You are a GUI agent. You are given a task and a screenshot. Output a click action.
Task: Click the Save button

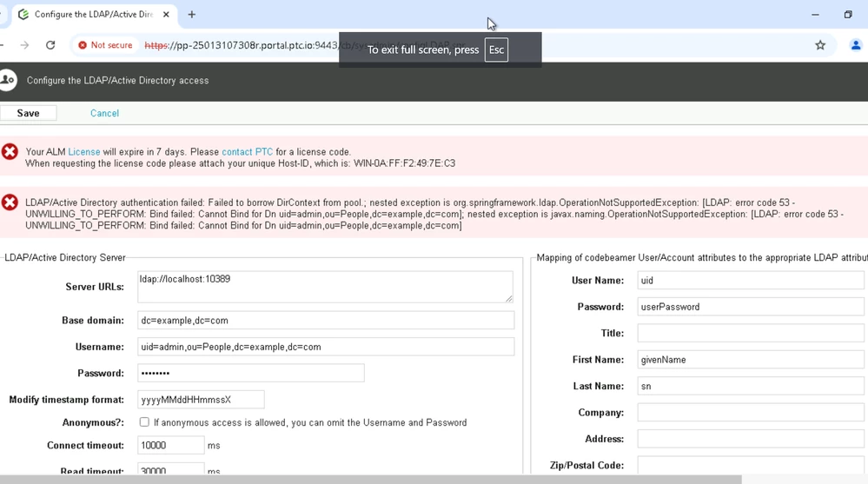(28, 113)
